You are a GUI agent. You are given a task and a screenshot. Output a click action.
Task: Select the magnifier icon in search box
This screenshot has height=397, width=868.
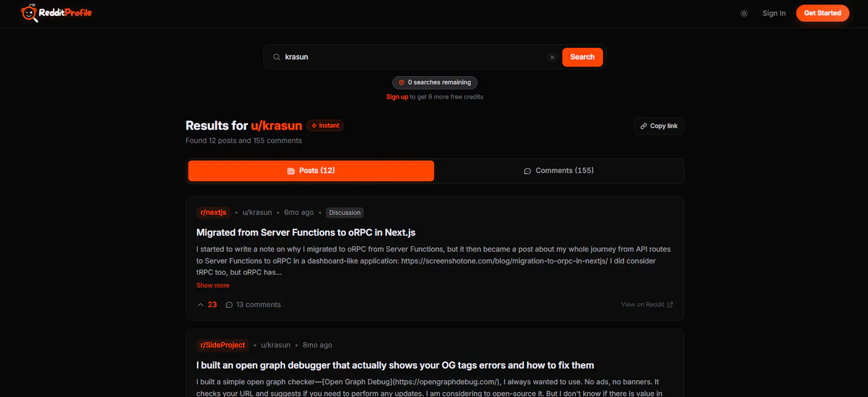click(x=277, y=57)
